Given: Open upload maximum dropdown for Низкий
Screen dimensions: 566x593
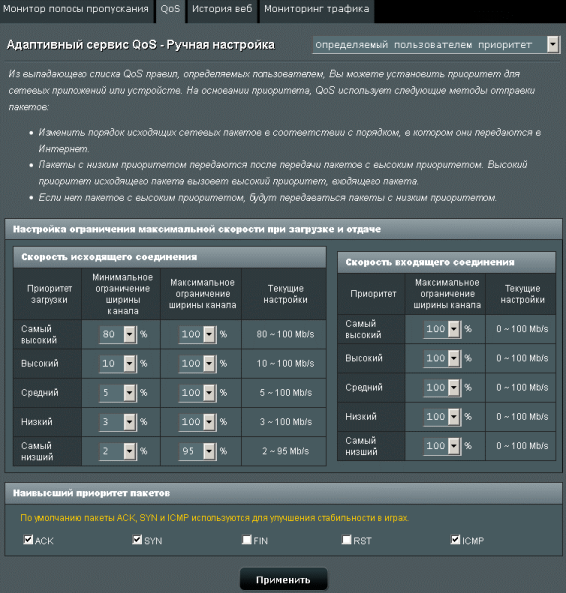Looking at the screenshot, I should (197, 422).
